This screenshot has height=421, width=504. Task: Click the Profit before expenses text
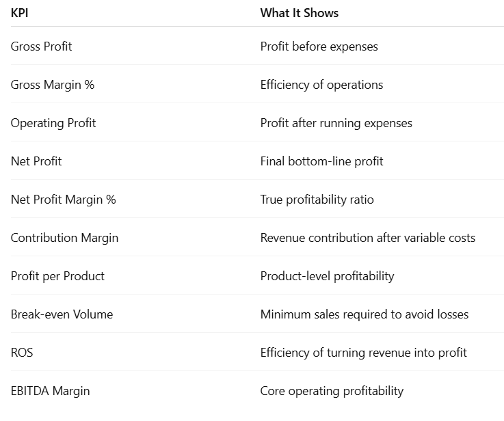[319, 46]
